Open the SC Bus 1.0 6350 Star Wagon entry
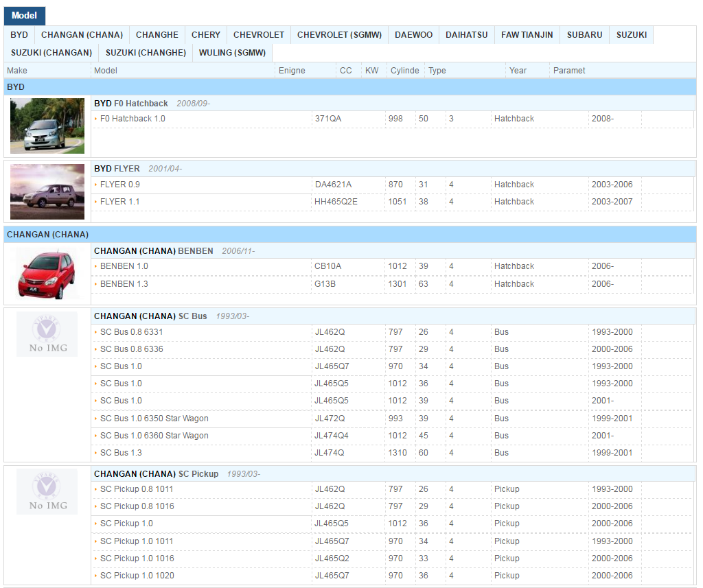 pyautogui.click(x=154, y=419)
